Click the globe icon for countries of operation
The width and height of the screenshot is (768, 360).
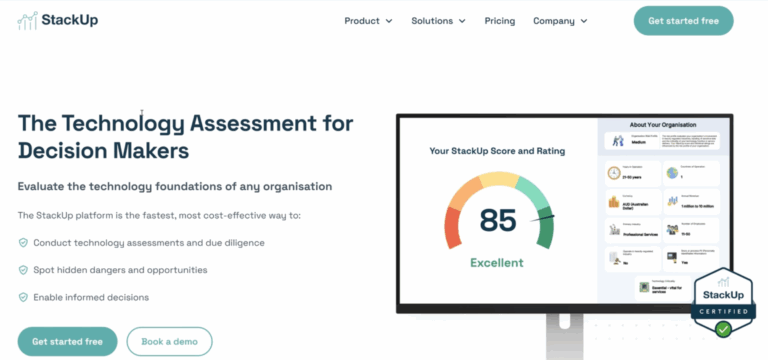[x=672, y=173]
